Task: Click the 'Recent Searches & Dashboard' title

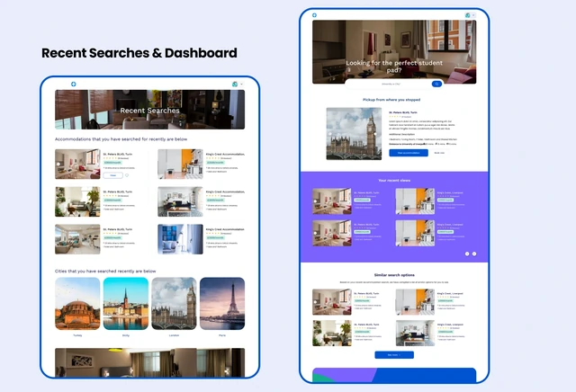Action: [139, 53]
